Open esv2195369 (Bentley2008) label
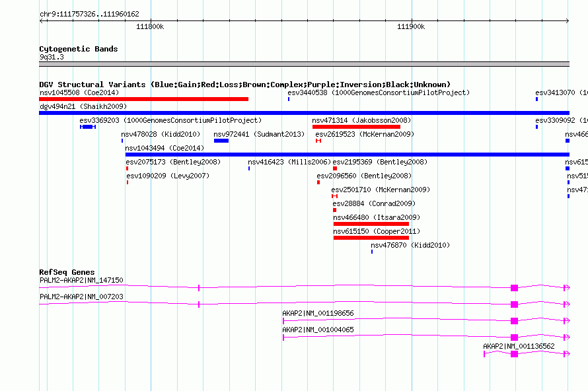 (380, 162)
